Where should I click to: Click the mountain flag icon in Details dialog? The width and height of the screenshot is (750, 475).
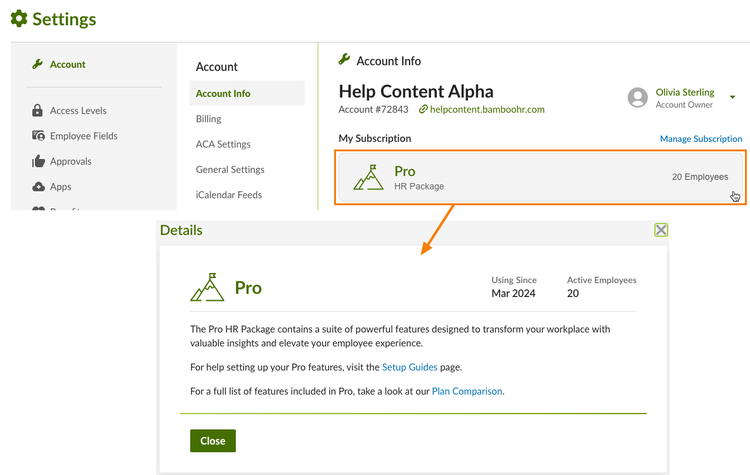click(207, 287)
